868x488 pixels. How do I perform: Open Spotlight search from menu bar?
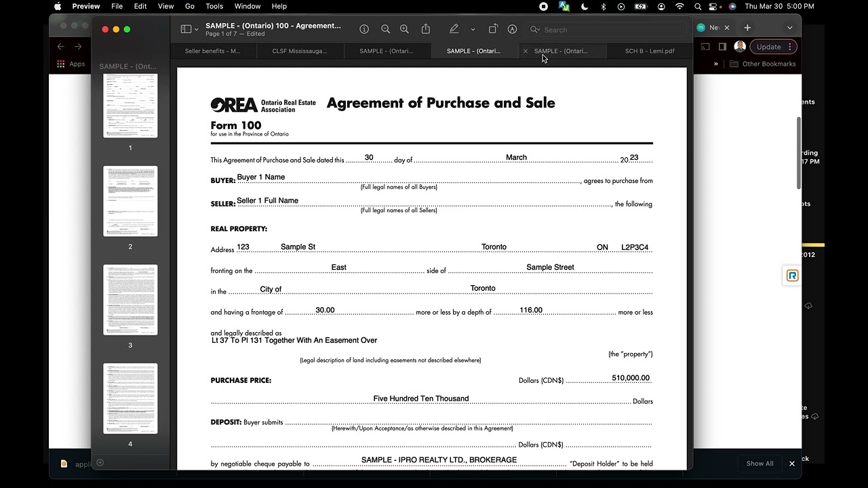[x=698, y=6]
